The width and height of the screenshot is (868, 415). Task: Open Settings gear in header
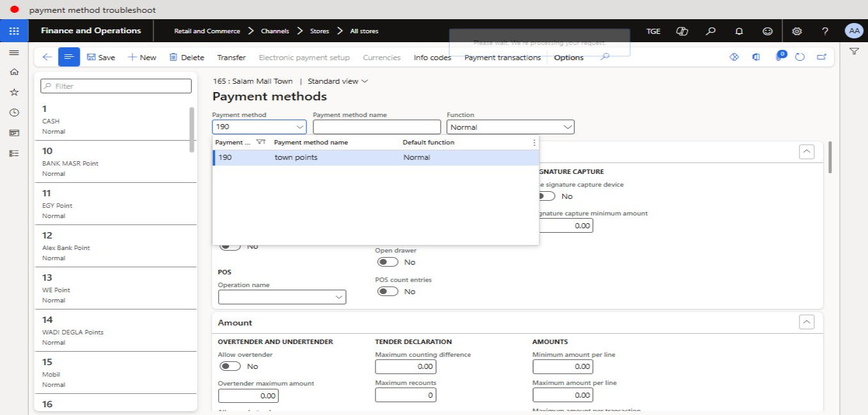click(x=797, y=31)
